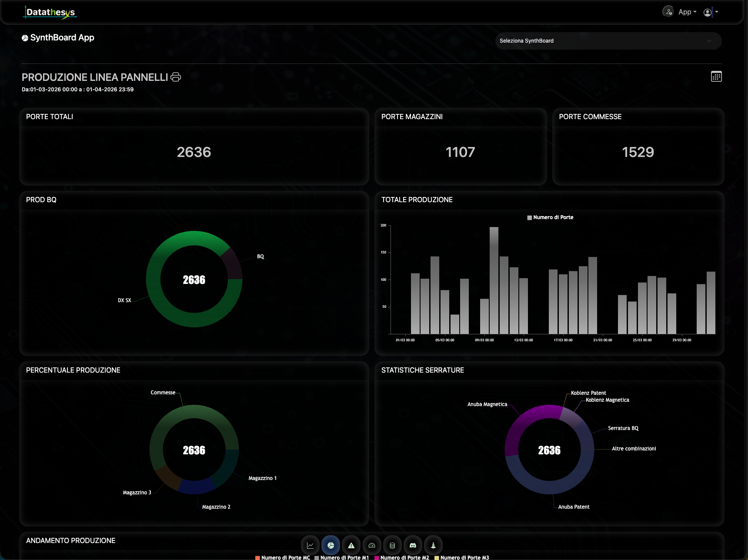The image size is (748, 560).
Task: Click the traffic cone icon in dock
Action: coord(433,545)
